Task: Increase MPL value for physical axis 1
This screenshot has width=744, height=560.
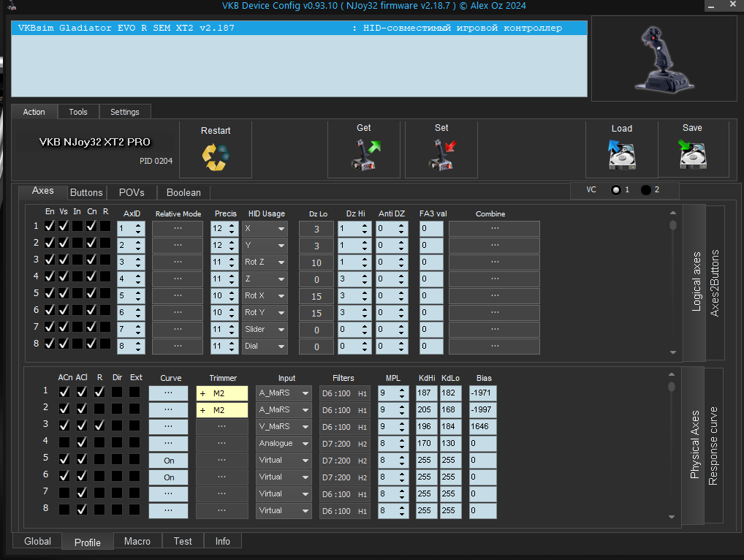Action: (x=402, y=390)
